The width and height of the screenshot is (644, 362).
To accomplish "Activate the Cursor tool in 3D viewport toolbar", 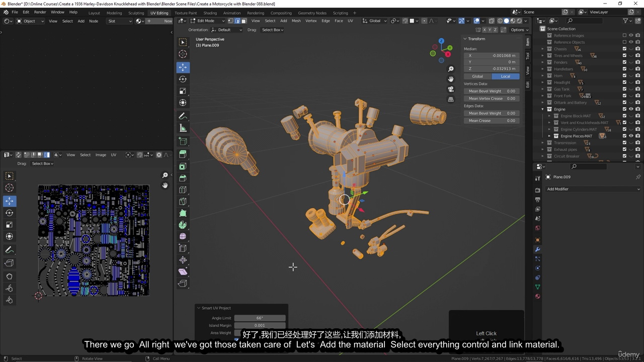I will pos(183,54).
